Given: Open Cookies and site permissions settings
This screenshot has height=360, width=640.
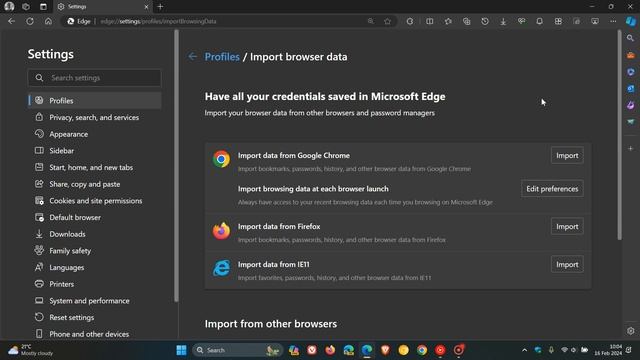Looking at the screenshot, I should point(95,201).
